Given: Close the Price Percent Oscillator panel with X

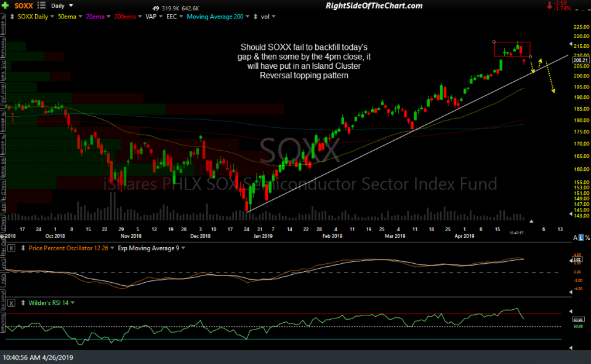Looking at the screenshot, I should (x=10, y=248).
